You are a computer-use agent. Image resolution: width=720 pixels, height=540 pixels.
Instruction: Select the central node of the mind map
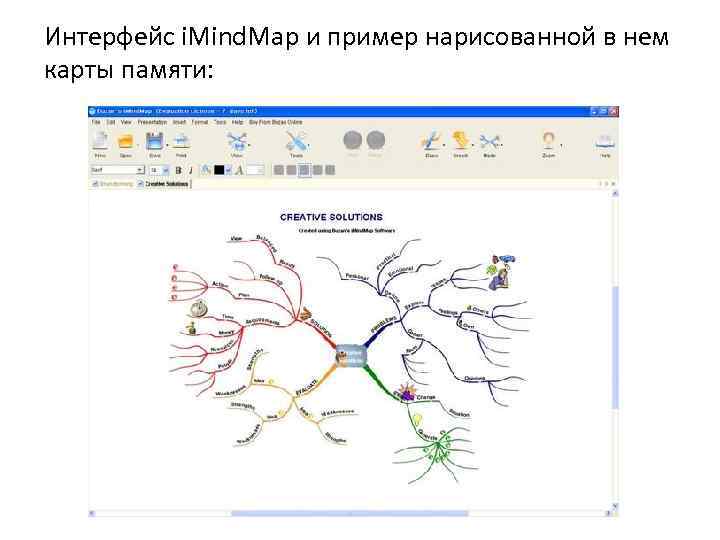click(351, 356)
